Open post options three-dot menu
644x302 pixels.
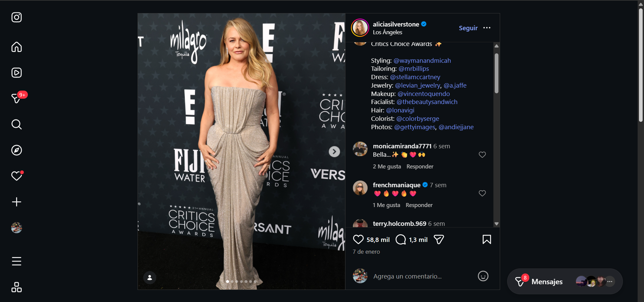click(487, 28)
